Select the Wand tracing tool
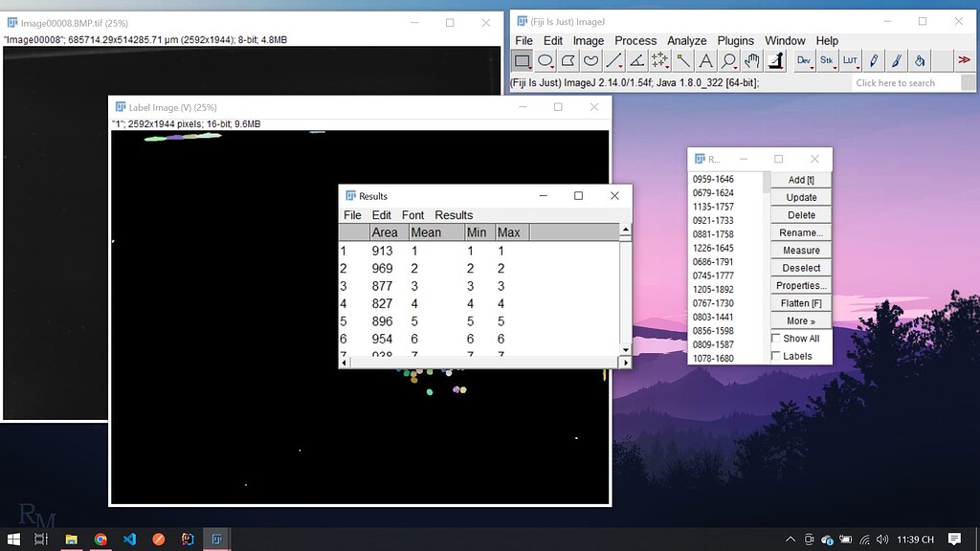The height and width of the screenshot is (551, 980). 683,60
